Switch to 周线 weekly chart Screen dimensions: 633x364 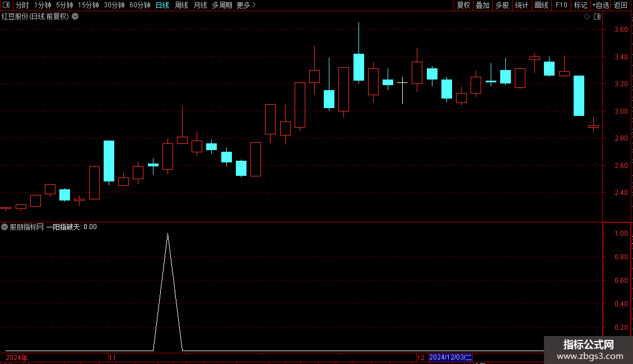pos(181,5)
